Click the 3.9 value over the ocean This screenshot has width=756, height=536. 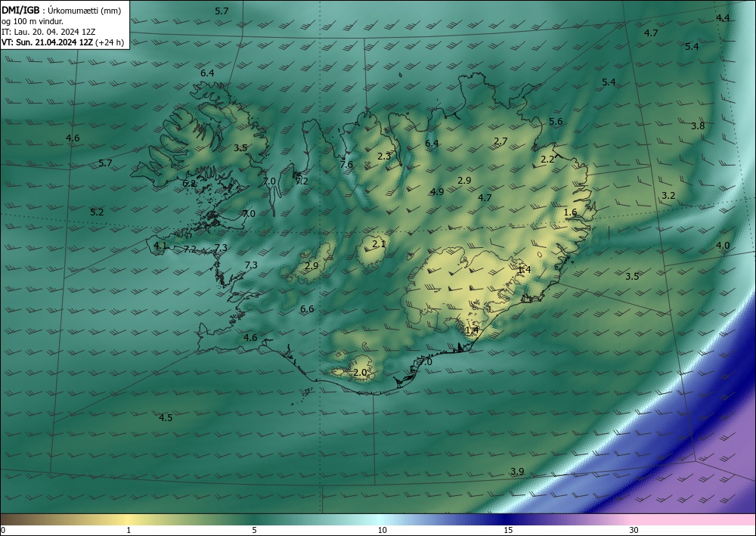517,472
